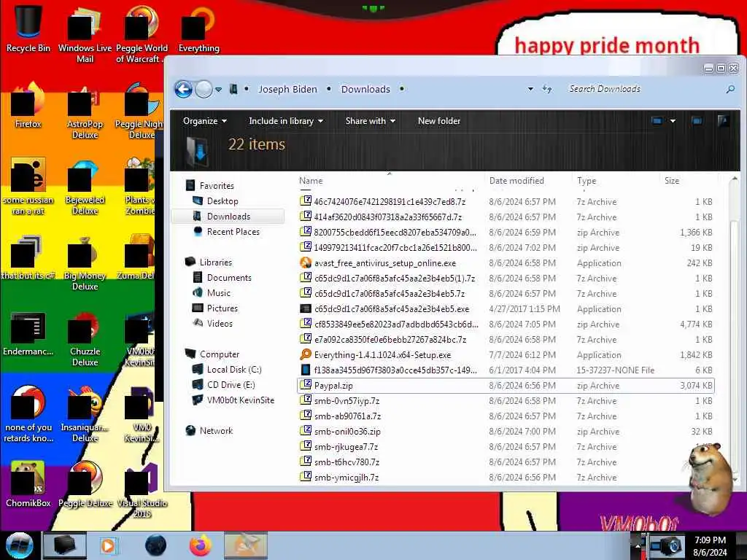Screen dimensions: 747x560
Task: Select Downloads in the navigation pane
Action: tap(228, 216)
